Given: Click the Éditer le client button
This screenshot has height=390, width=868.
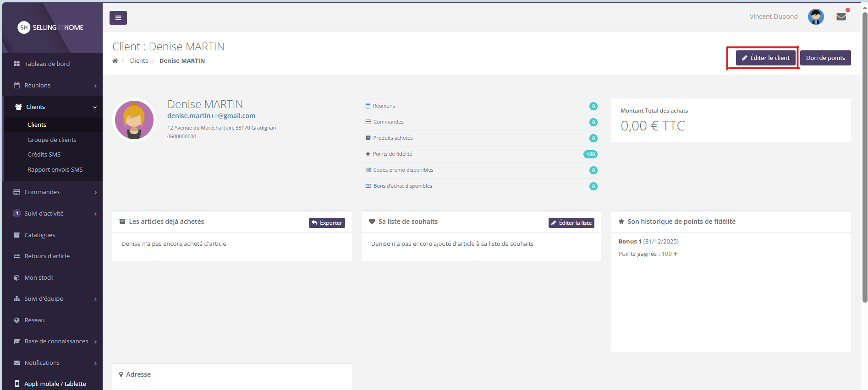Looking at the screenshot, I should pos(765,58).
